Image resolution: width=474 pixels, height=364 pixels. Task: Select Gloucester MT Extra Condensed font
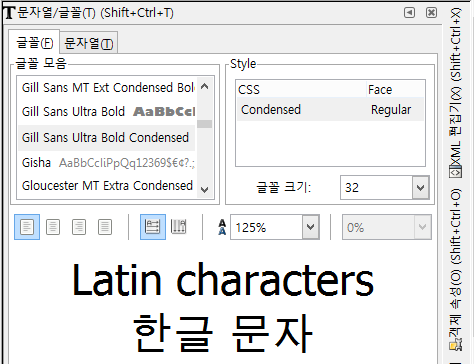click(x=107, y=185)
